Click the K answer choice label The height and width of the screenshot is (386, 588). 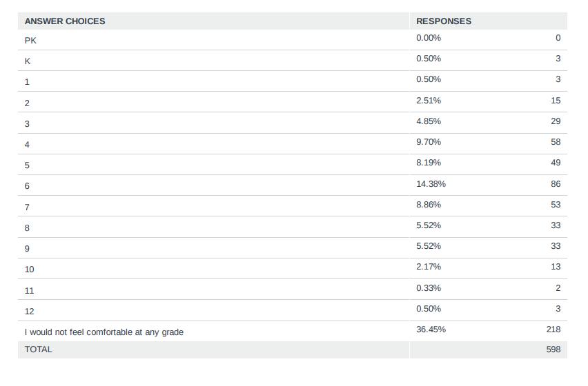(28, 61)
